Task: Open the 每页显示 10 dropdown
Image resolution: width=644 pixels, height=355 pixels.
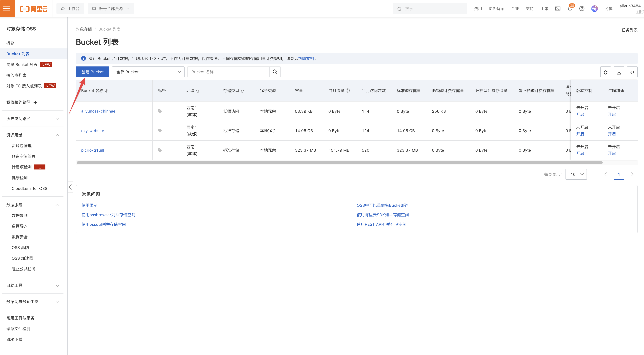Action: 576,174
